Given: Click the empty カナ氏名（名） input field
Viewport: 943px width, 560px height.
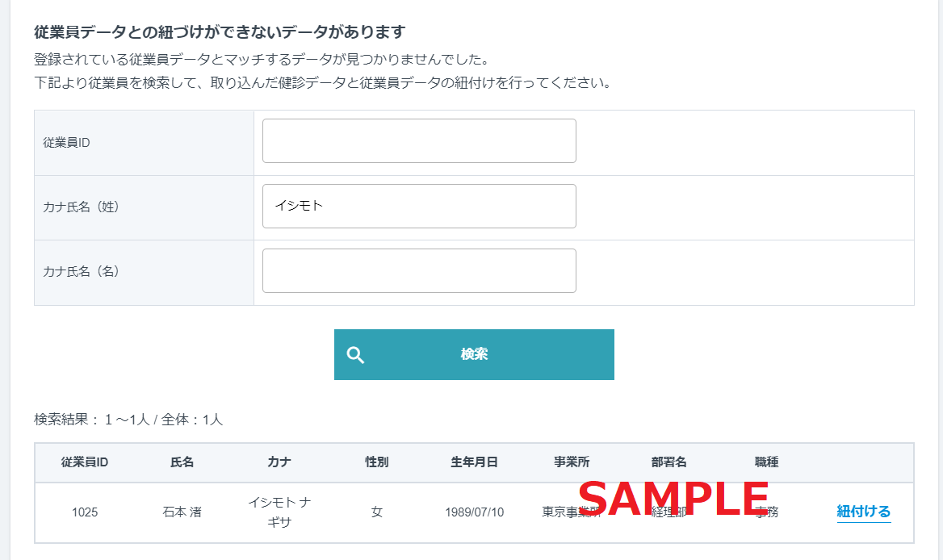Looking at the screenshot, I should click(x=418, y=270).
